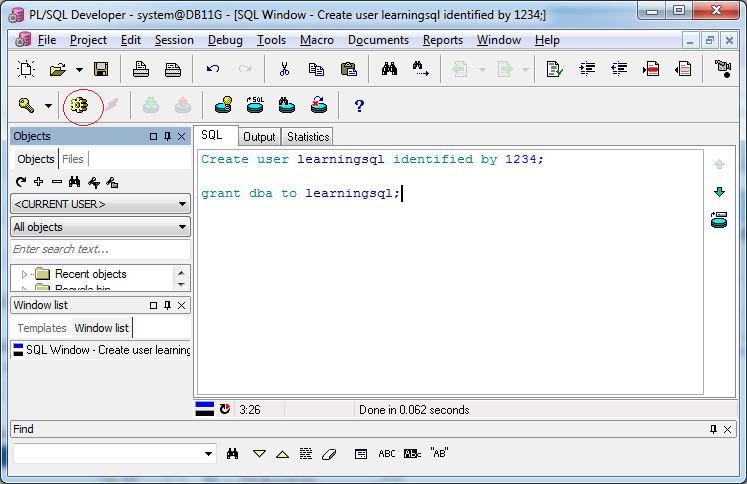747x484 pixels.
Task: Open the Tools menu
Action: [x=271, y=40]
